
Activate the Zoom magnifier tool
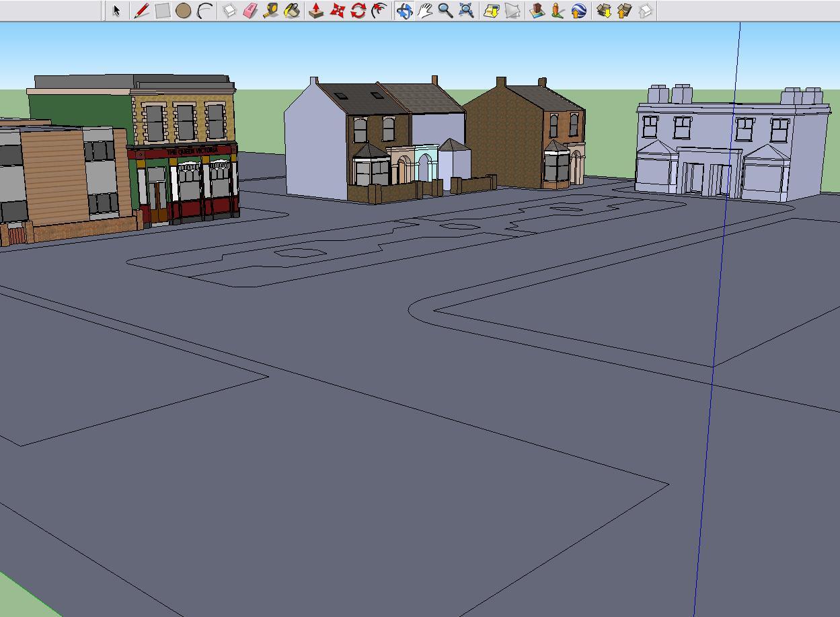coord(445,11)
